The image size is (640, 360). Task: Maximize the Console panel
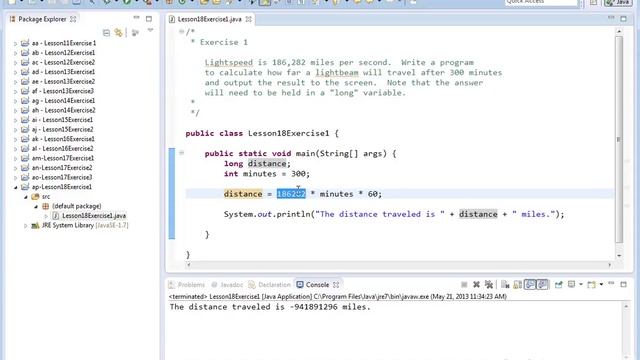(623, 284)
